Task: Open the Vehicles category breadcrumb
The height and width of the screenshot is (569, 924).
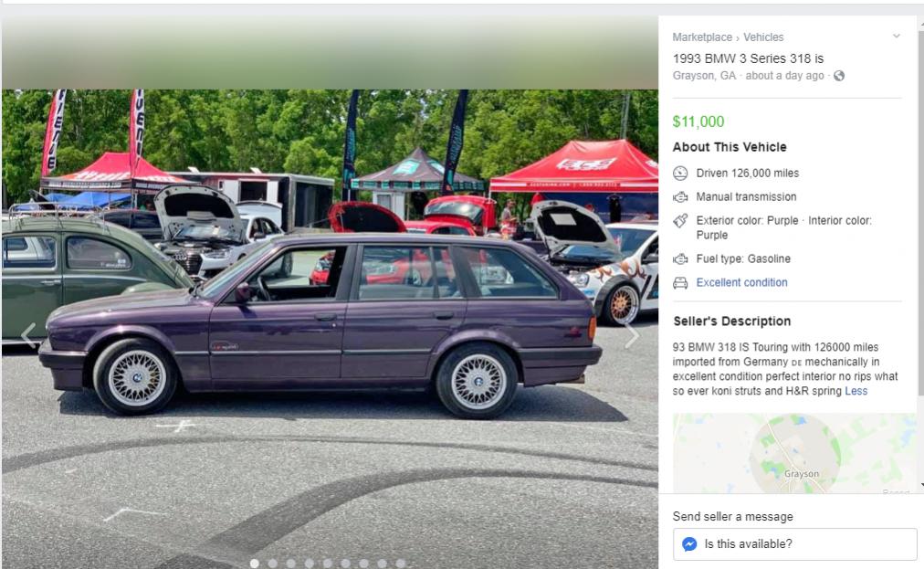Action: click(x=763, y=37)
